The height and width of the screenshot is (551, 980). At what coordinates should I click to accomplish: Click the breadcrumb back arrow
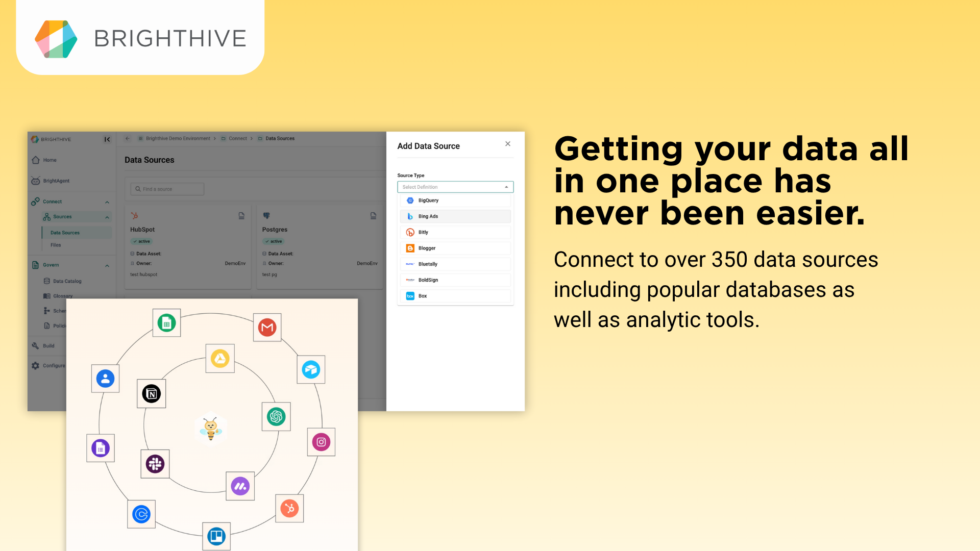(x=128, y=138)
